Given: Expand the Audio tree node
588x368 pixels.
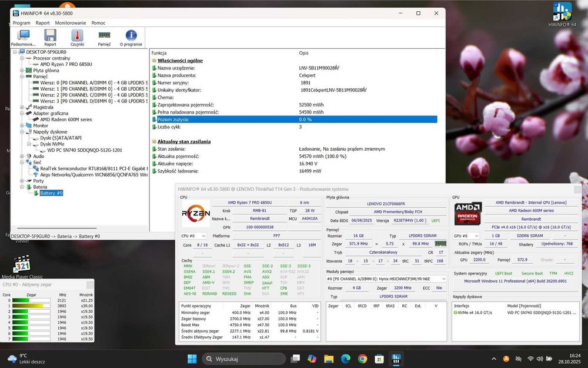Looking at the screenshot, I should point(22,156).
